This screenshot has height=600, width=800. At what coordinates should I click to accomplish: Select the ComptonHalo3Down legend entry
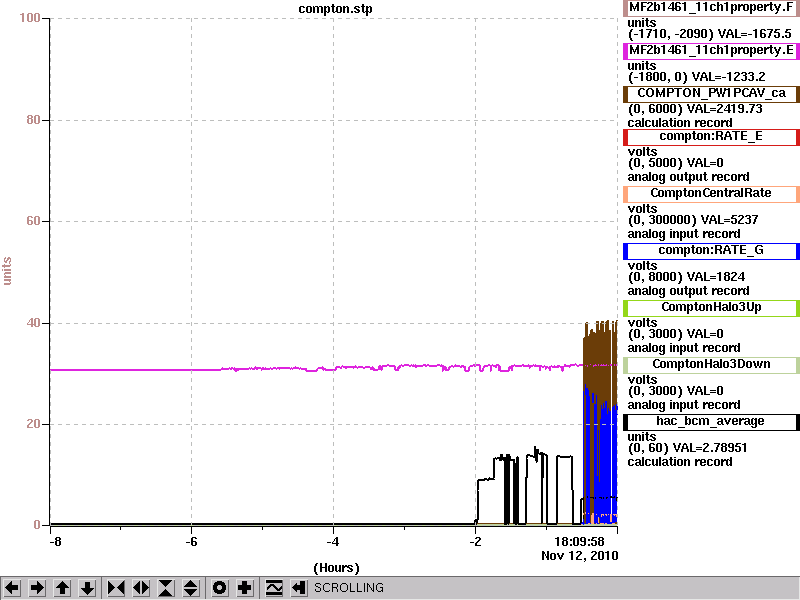pyautogui.click(x=711, y=365)
